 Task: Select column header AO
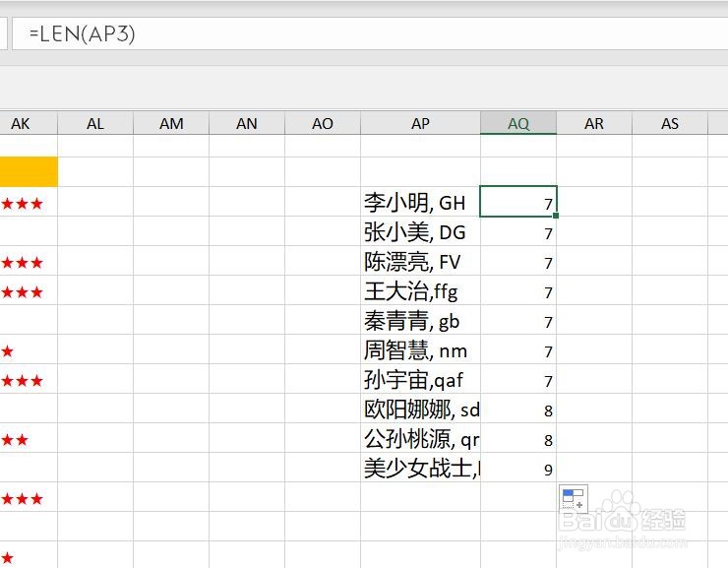[x=323, y=123]
